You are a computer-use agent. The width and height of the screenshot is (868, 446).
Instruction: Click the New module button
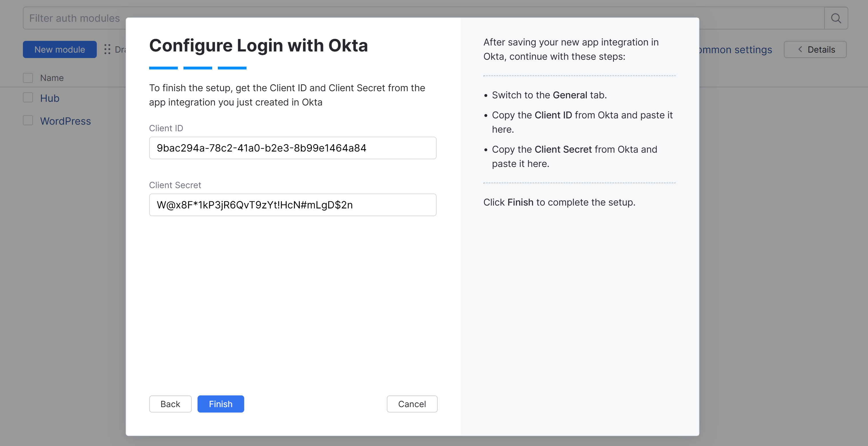(60, 49)
